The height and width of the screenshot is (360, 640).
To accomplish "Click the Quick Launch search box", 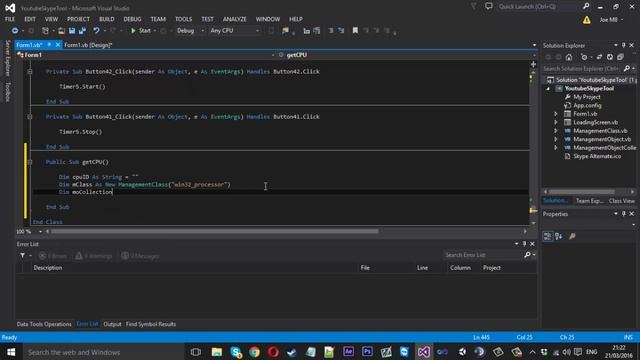I will point(539,7).
